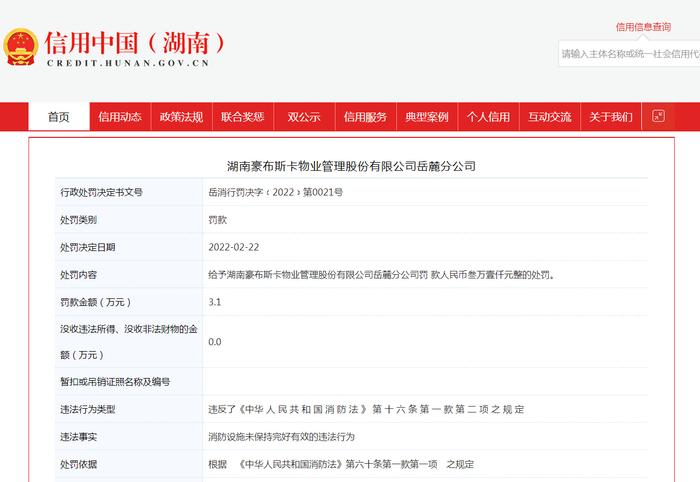Select the 联合奖惩 menu item
This screenshot has width=700, height=482.
click(243, 117)
